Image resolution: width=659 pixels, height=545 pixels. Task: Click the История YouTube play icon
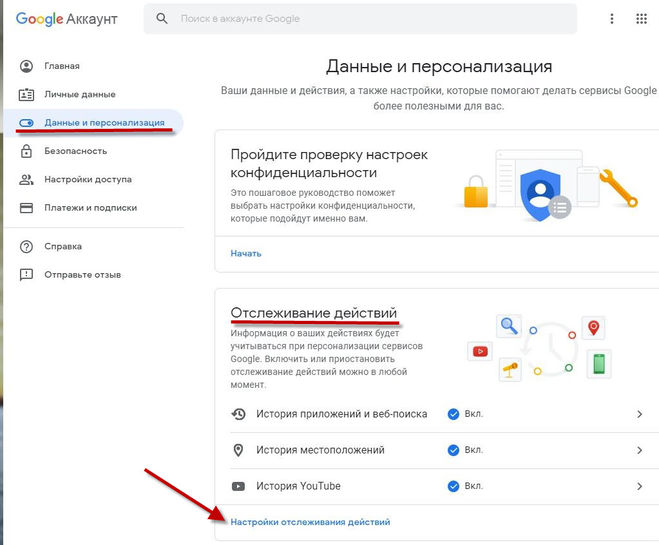(238, 486)
